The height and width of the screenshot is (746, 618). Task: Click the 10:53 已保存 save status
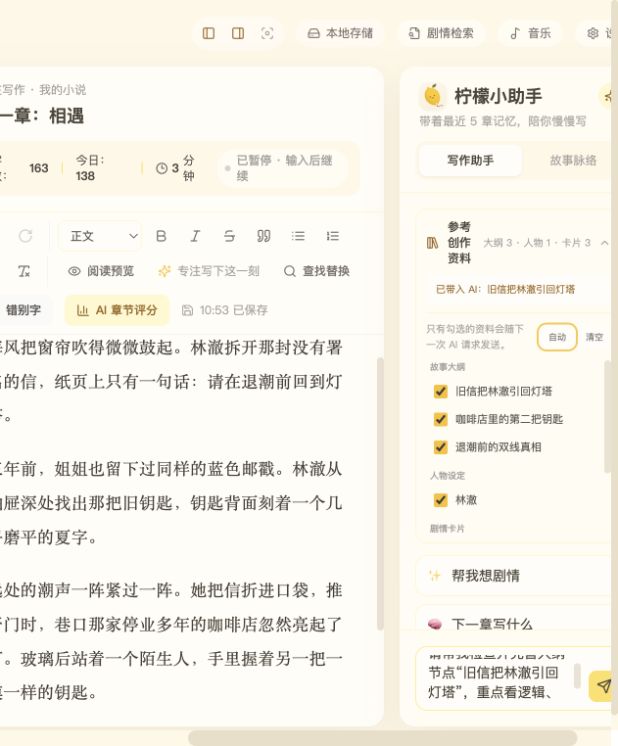click(225, 310)
